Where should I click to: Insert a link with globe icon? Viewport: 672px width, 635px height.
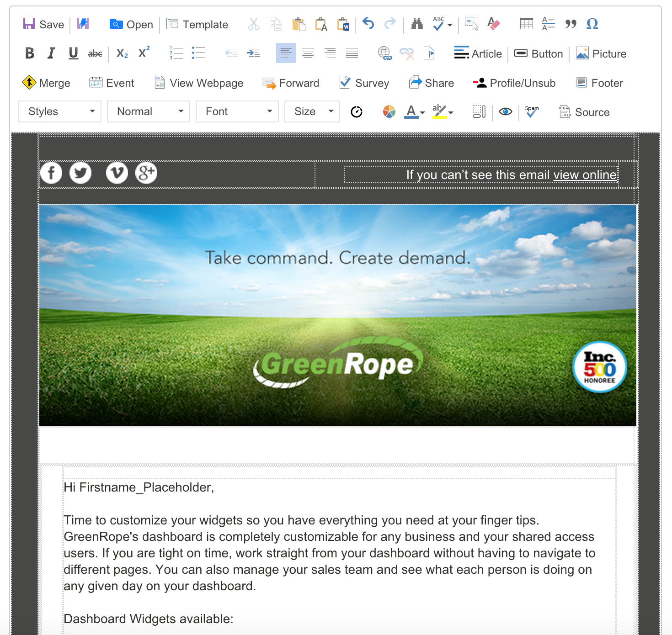385,53
